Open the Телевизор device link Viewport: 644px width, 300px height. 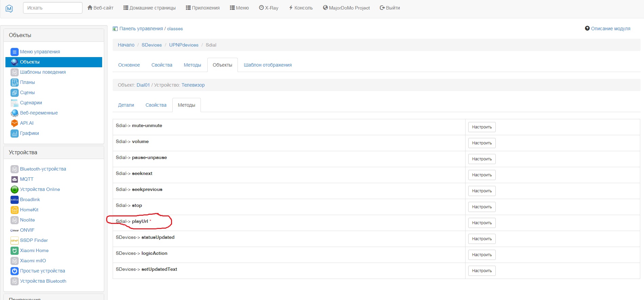pos(193,85)
